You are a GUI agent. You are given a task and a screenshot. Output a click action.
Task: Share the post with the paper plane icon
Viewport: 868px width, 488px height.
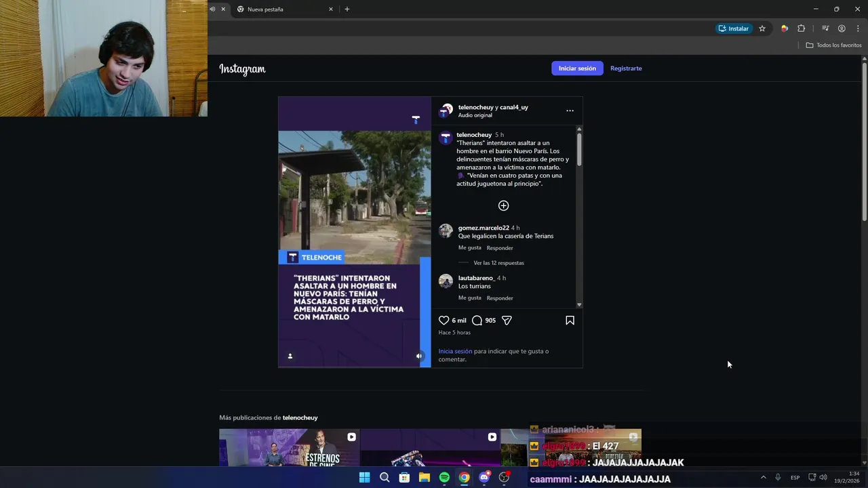507,321
